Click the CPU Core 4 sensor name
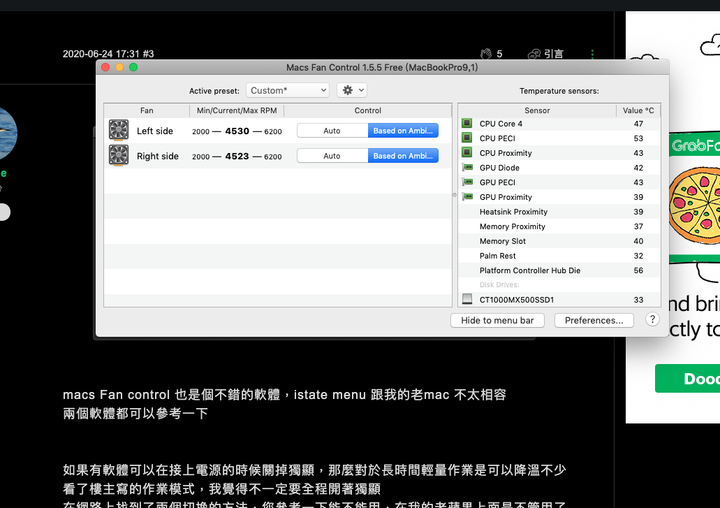The height and width of the screenshot is (508, 720). coord(501,124)
